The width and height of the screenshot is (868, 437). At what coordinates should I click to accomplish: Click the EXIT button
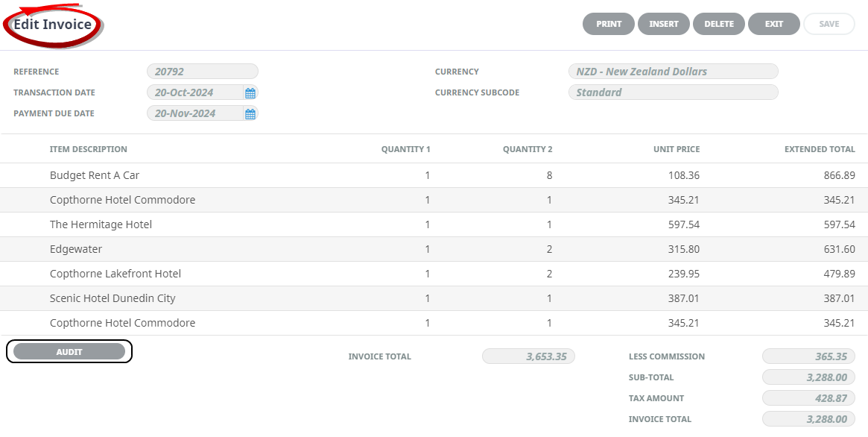coord(774,24)
